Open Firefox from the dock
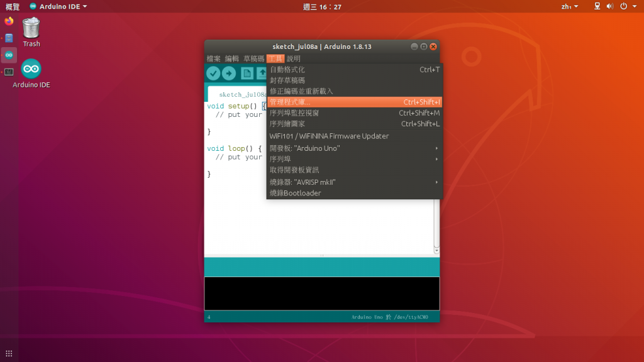 [x=9, y=21]
